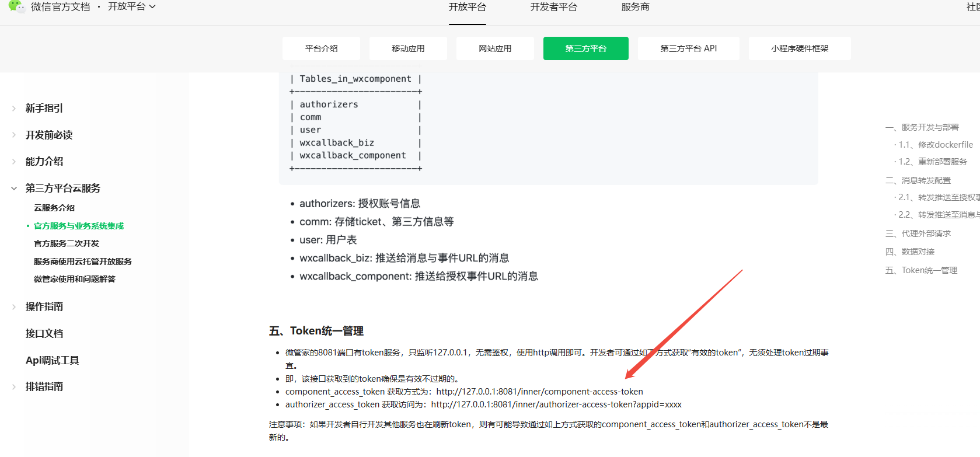Click the authorizers: 授权账号信息 bullet
The height and width of the screenshot is (457, 980).
pos(360,204)
